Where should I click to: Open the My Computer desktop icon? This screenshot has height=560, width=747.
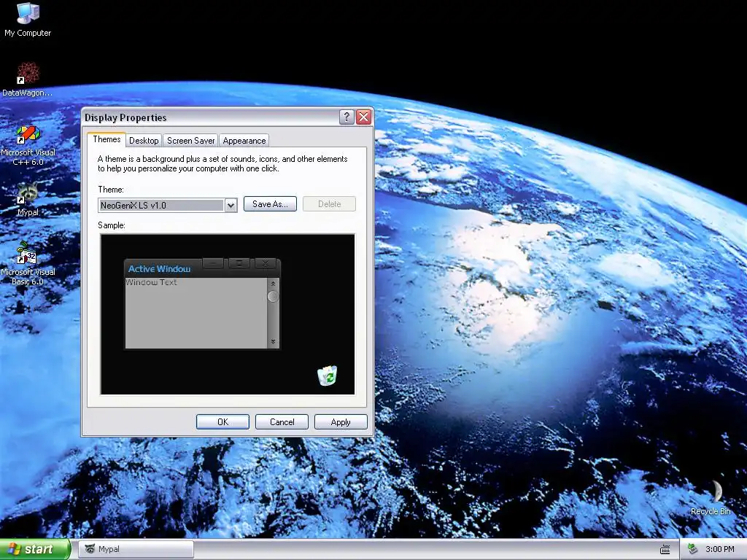pos(28,19)
